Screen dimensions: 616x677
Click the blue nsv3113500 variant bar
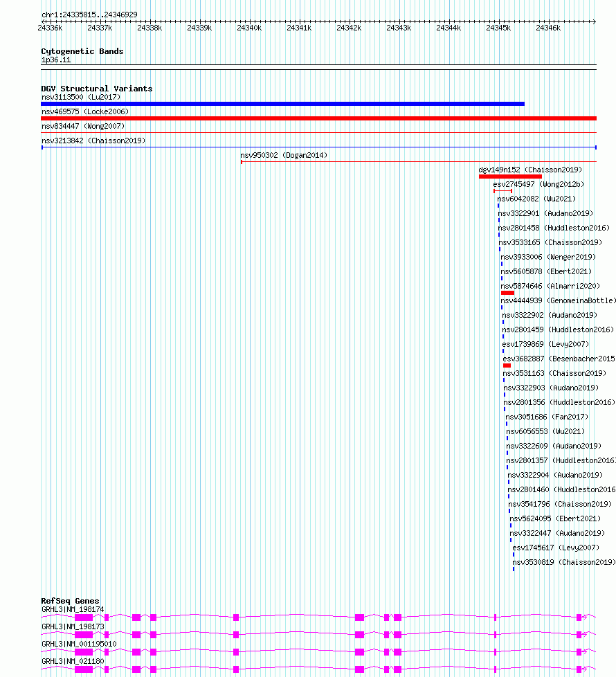(x=283, y=104)
